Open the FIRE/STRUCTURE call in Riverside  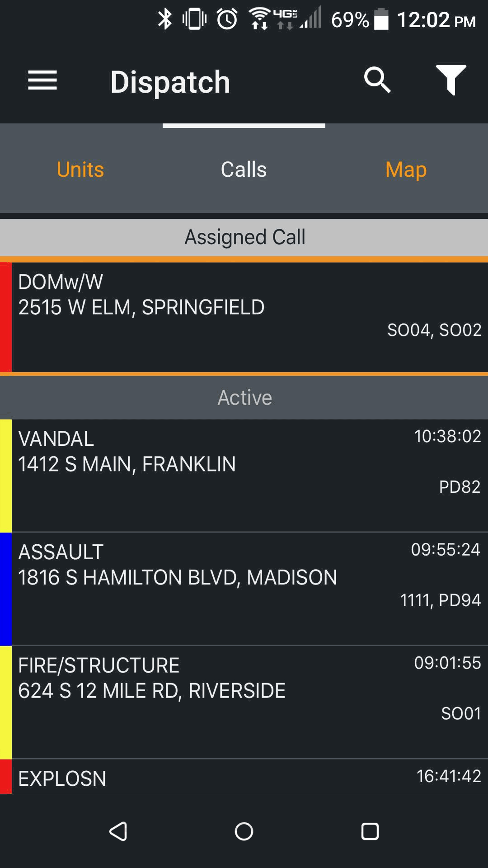click(244, 702)
